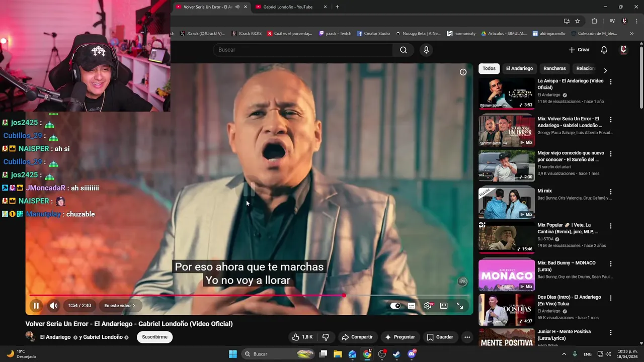Show hidden system tray icons
644x362 pixels.
pos(563,354)
